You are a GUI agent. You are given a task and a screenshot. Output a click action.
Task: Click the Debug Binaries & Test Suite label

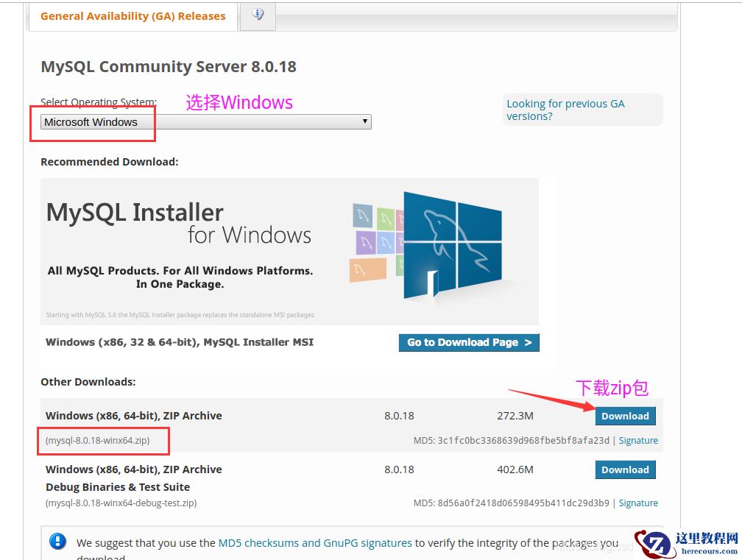point(118,487)
